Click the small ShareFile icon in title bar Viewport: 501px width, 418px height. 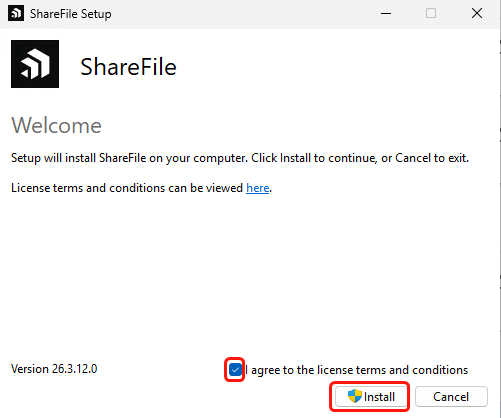click(x=16, y=13)
